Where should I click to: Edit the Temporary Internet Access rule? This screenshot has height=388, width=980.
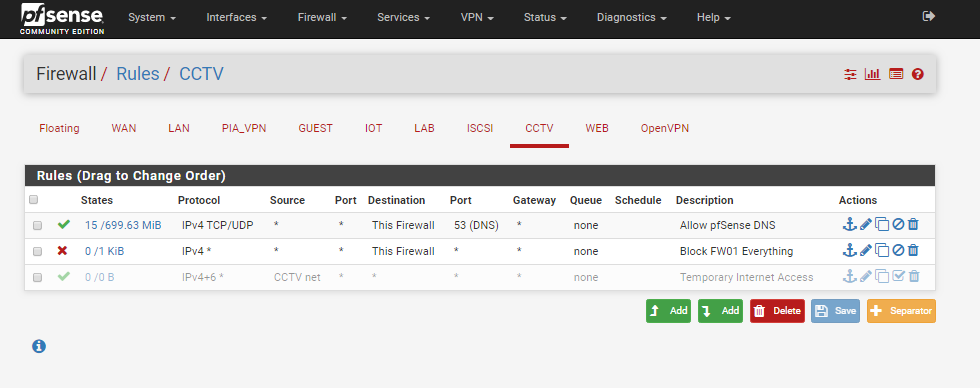click(866, 276)
